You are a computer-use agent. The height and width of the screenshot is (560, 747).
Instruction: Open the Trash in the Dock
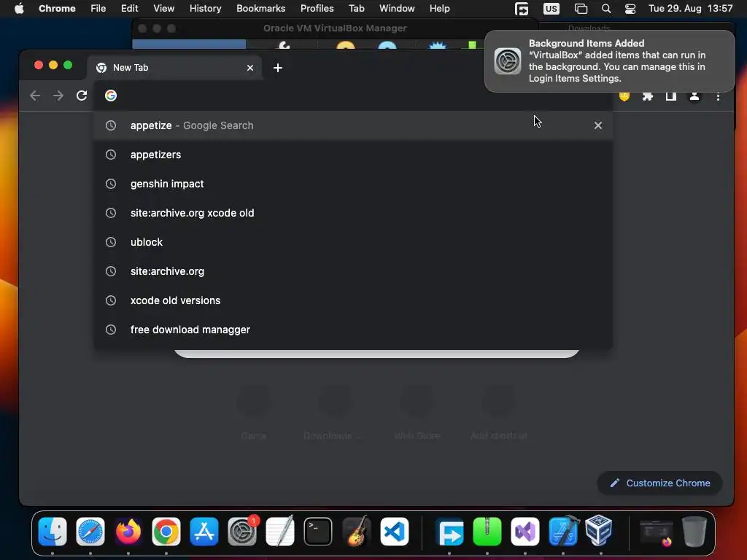(x=694, y=532)
